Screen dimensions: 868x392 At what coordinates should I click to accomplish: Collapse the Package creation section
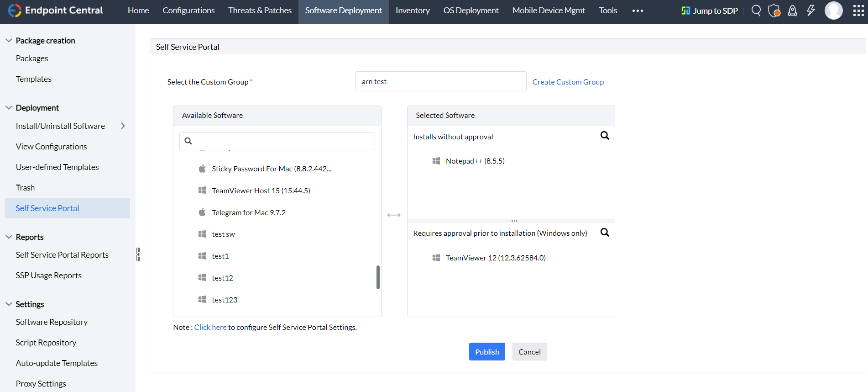(x=9, y=40)
